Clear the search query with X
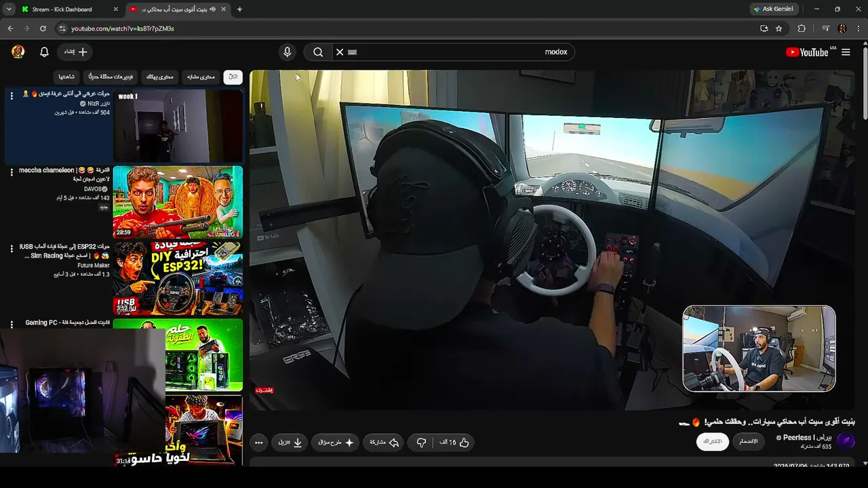 (x=340, y=52)
